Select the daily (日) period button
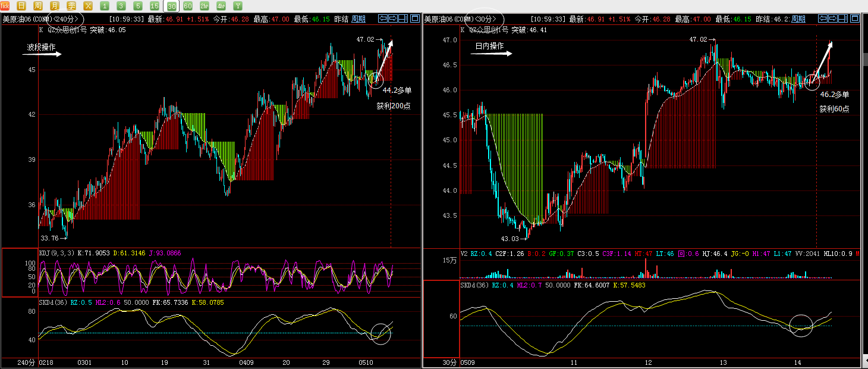 (21, 6)
